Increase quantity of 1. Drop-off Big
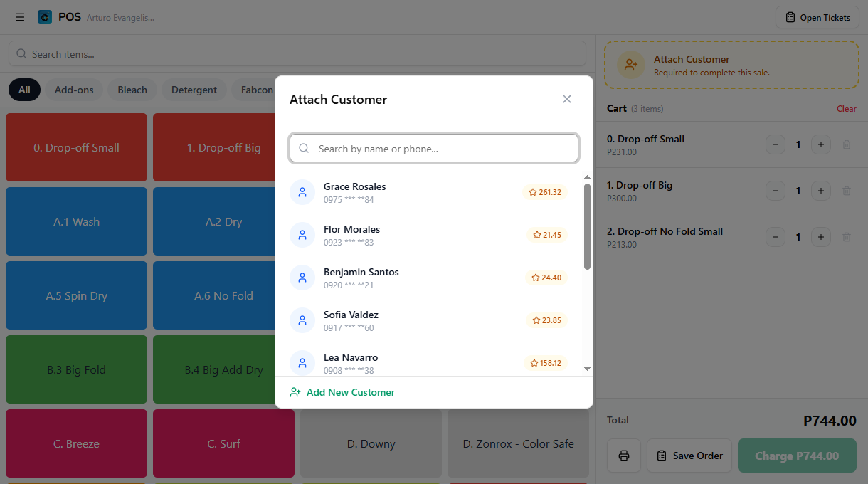Image resolution: width=868 pixels, height=484 pixels. (x=820, y=191)
